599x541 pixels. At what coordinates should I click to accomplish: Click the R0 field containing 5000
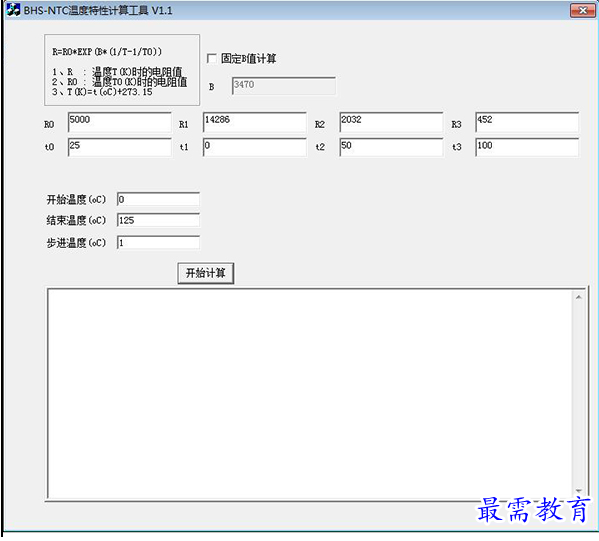[x=120, y=122]
